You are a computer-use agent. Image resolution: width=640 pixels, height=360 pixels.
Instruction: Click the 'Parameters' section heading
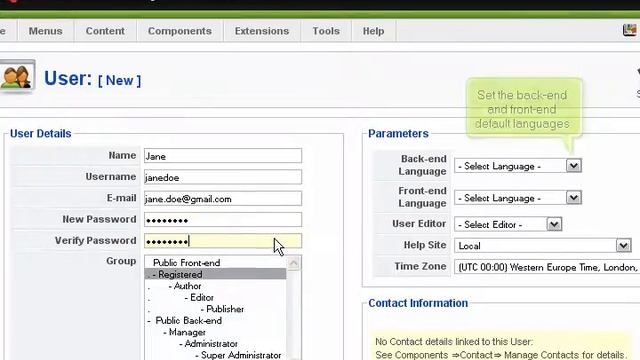coord(398,134)
